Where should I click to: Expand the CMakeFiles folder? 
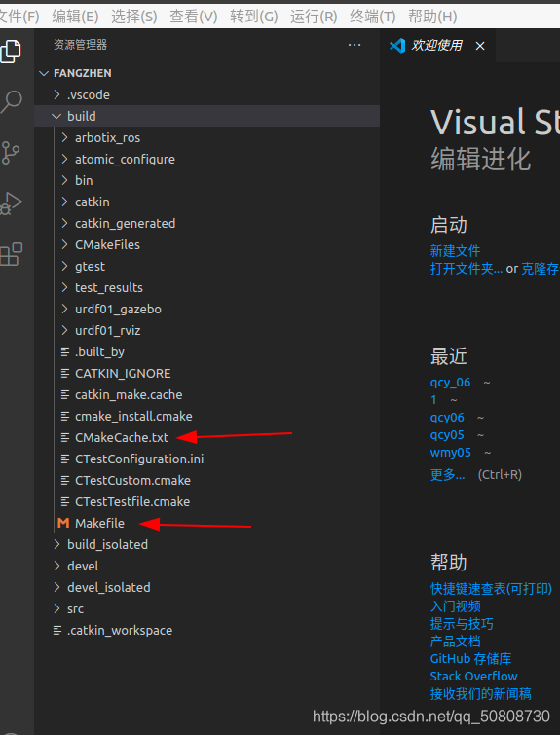pyautogui.click(x=64, y=244)
